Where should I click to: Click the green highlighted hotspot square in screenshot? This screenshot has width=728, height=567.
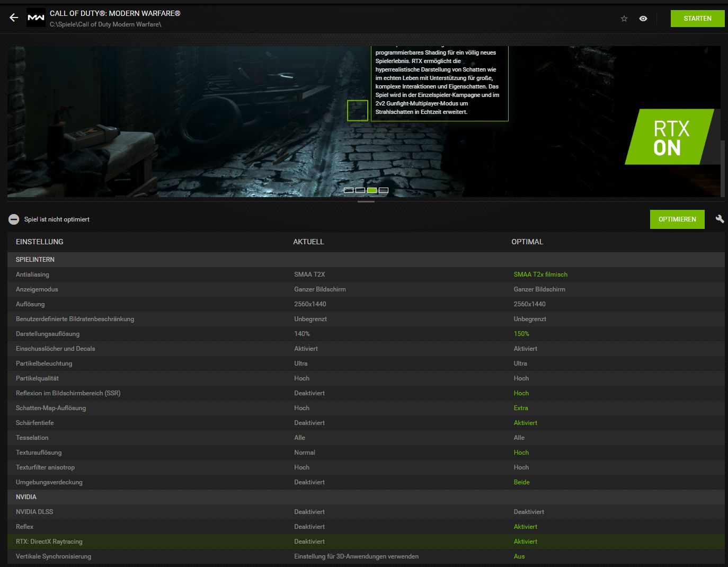point(358,110)
